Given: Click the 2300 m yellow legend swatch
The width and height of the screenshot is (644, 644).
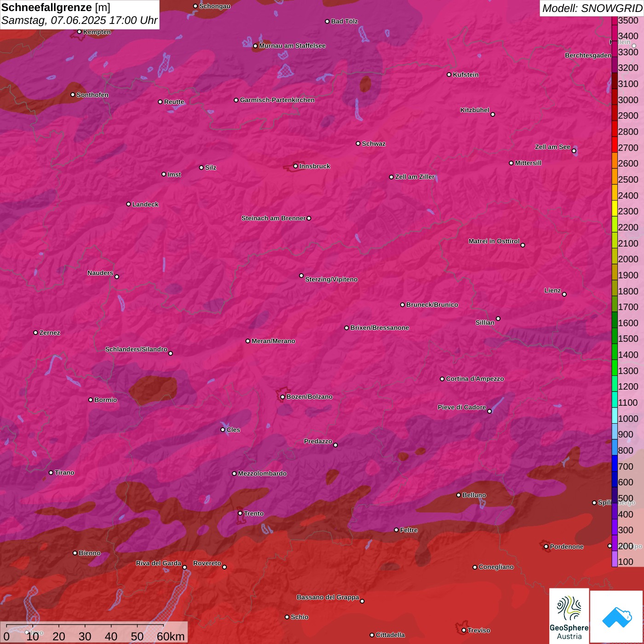Looking at the screenshot, I should pyautogui.click(x=615, y=208).
